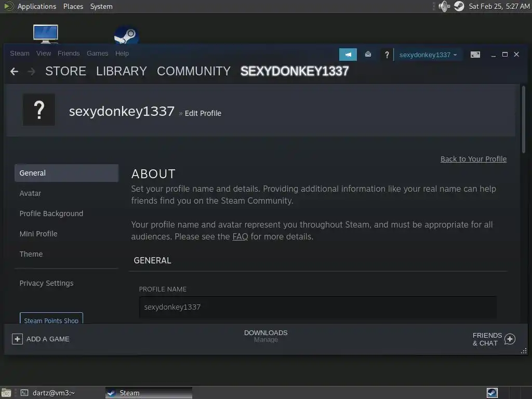Select General in profile sidebar
532x399 pixels.
point(66,173)
